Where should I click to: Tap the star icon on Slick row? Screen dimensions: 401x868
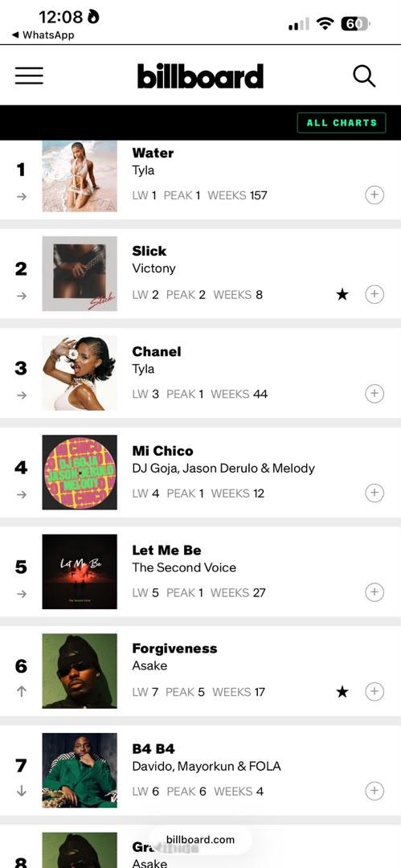click(342, 294)
